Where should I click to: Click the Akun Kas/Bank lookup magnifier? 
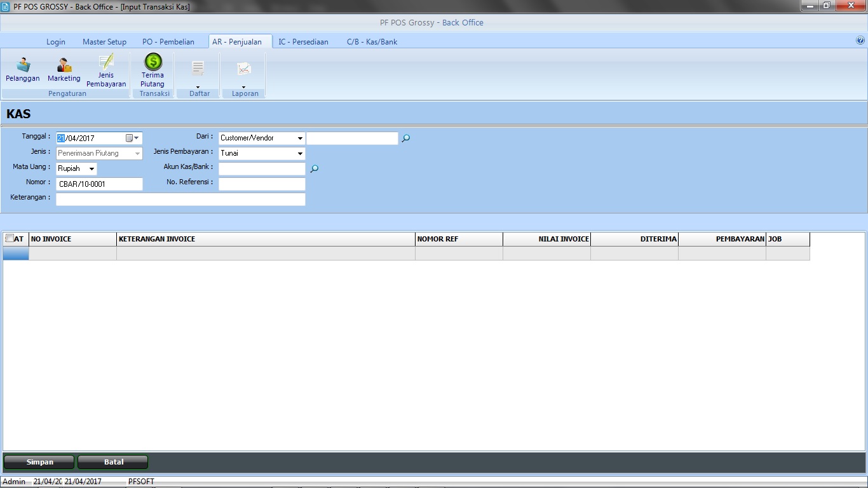314,169
